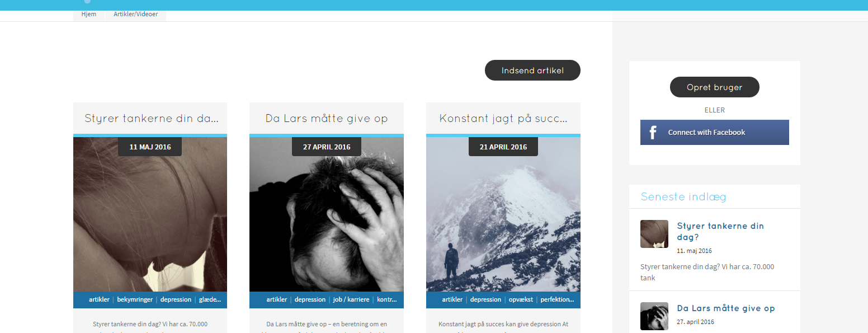The image size is (868, 333).
Task: Click the opvækst tag on third card
Action: (521, 299)
